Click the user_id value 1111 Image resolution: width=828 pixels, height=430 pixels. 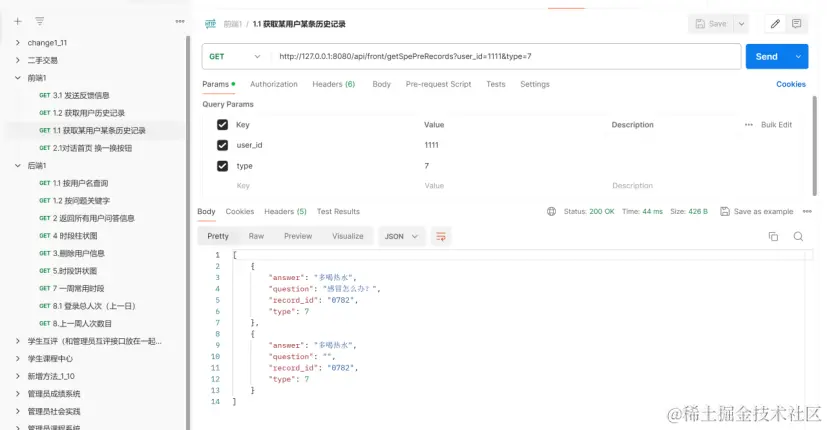coord(431,145)
